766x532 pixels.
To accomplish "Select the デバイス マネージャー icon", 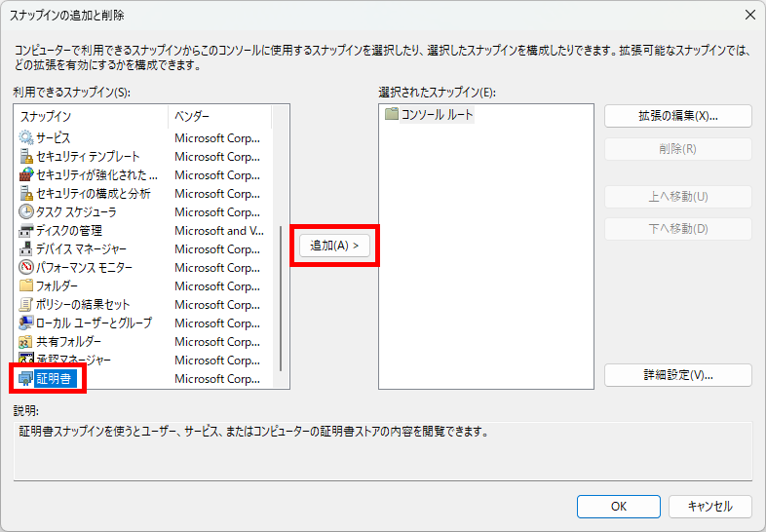I will [x=26, y=249].
